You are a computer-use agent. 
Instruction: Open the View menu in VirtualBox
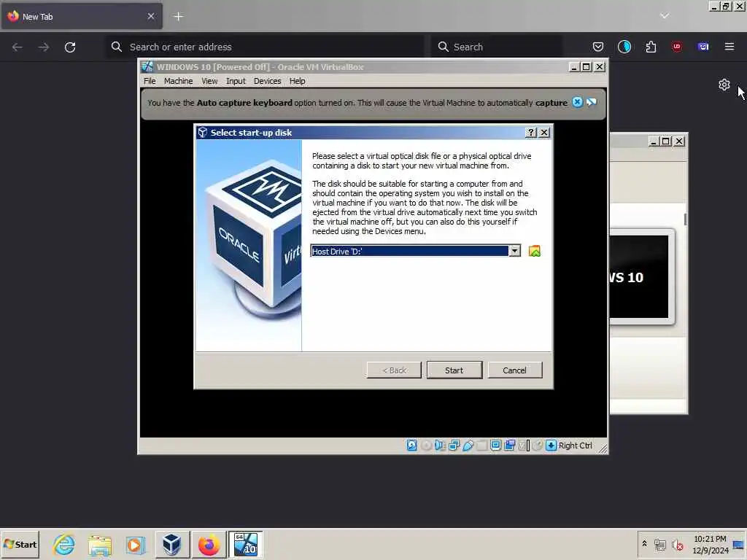pyautogui.click(x=209, y=81)
